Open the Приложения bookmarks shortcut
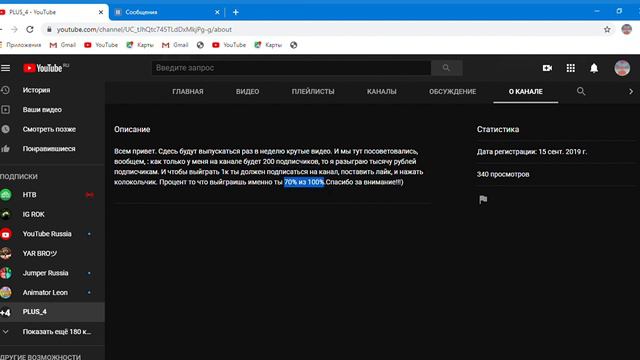This screenshot has width=640, height=360. (21, 45)
